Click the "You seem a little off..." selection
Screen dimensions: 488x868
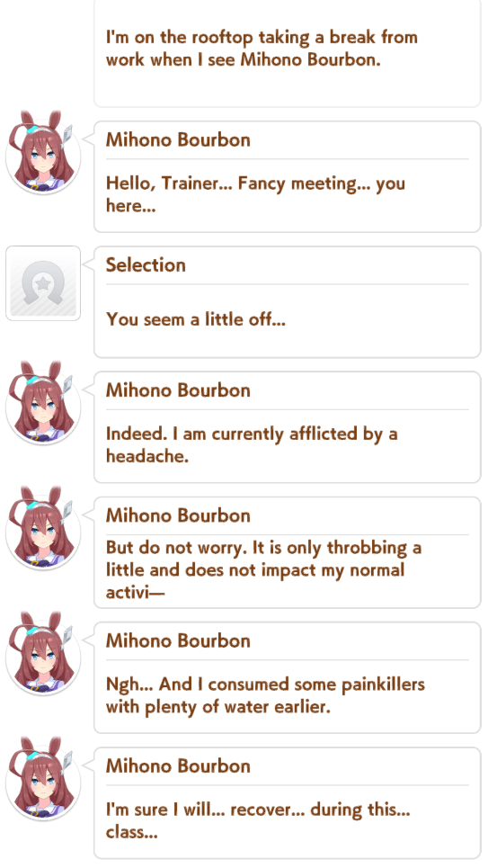[196, 319]
